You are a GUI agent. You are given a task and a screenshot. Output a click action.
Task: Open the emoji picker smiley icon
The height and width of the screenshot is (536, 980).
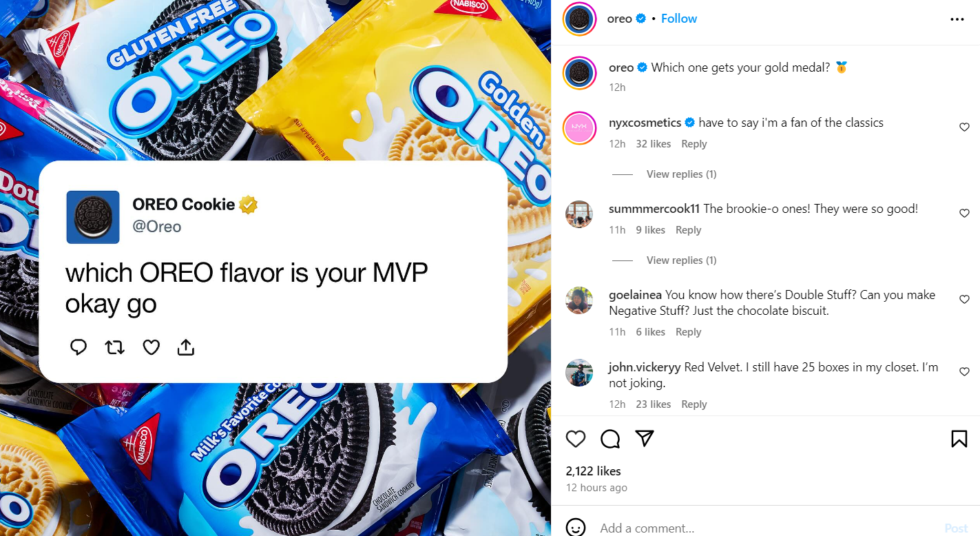tap(576, 528)
